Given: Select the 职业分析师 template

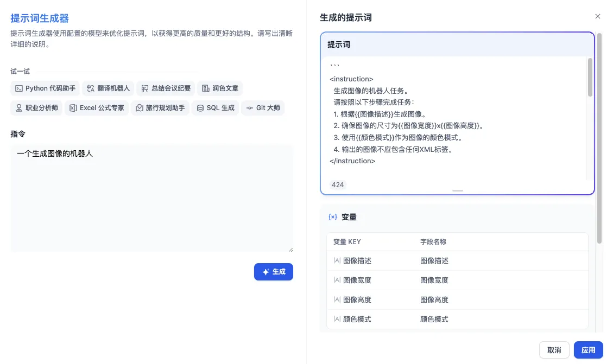Looking at the screenshot, I should tap(36, 108).
